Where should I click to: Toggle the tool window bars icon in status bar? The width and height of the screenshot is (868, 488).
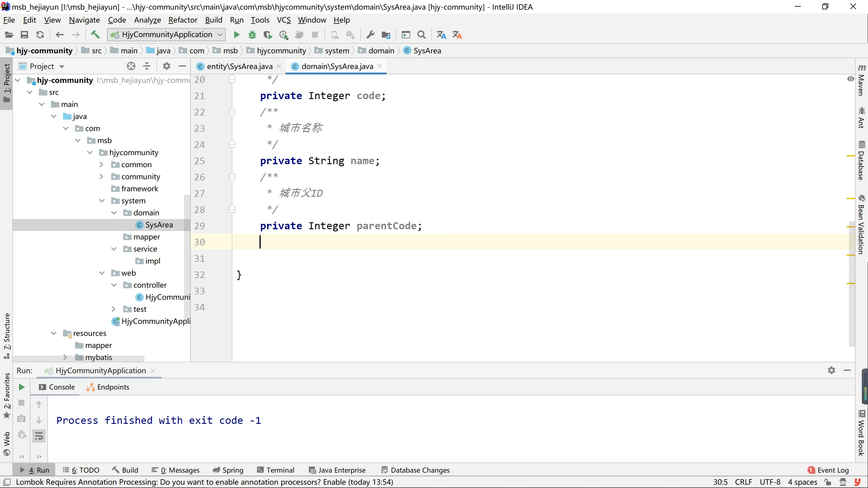click(7, 482)
